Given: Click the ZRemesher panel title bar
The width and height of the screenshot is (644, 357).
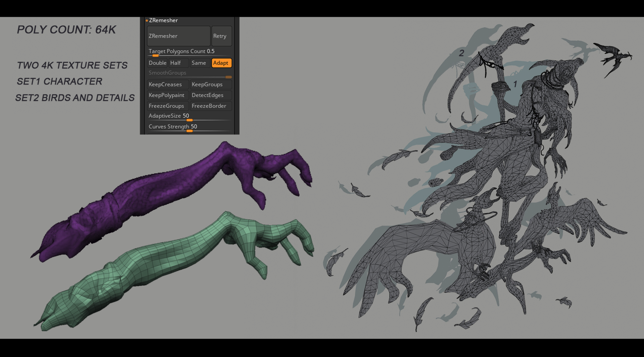Looking at the screenshot, I should coord(163,20).
